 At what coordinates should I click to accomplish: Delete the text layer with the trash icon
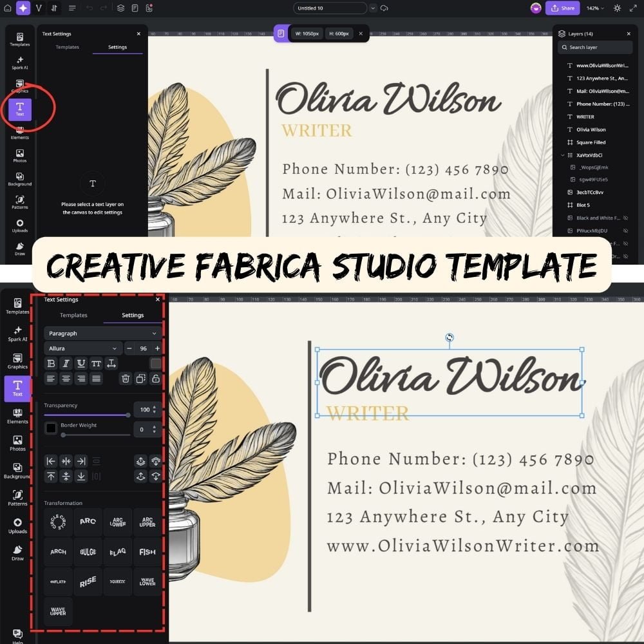[126, 379]
